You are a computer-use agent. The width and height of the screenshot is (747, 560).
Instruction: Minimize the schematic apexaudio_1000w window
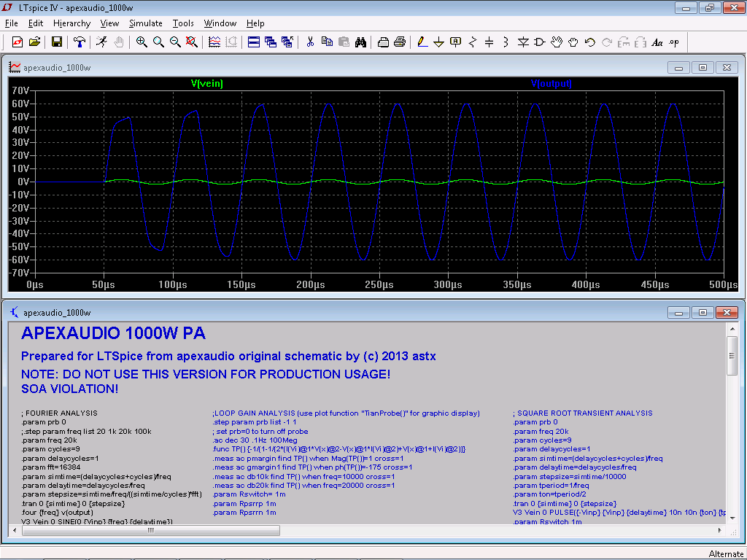[679, 312]
